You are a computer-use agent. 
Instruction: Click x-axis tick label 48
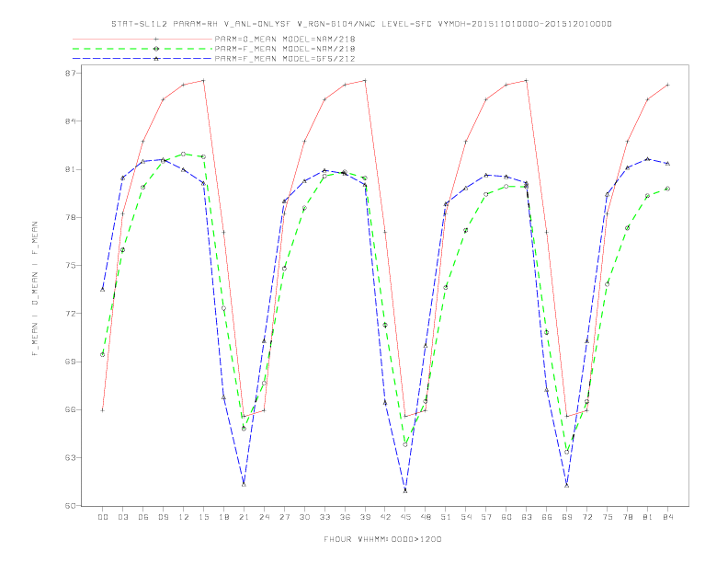(x=426, y=517)
